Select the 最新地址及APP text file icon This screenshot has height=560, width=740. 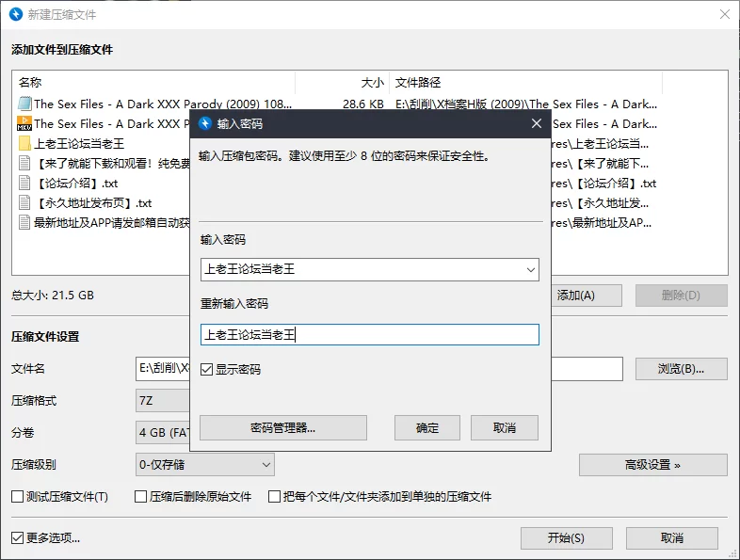(x=24, y=223)
